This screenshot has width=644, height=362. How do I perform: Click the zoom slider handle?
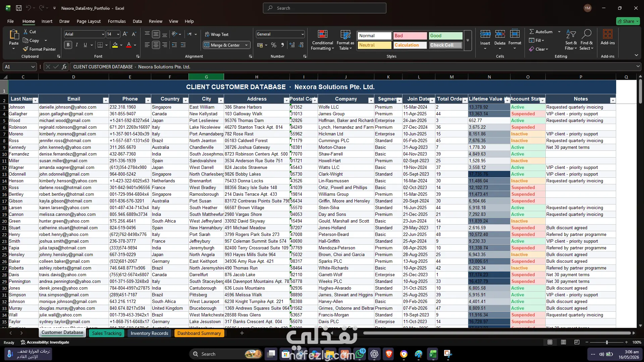pyautogui.click(x=607, y=342)
